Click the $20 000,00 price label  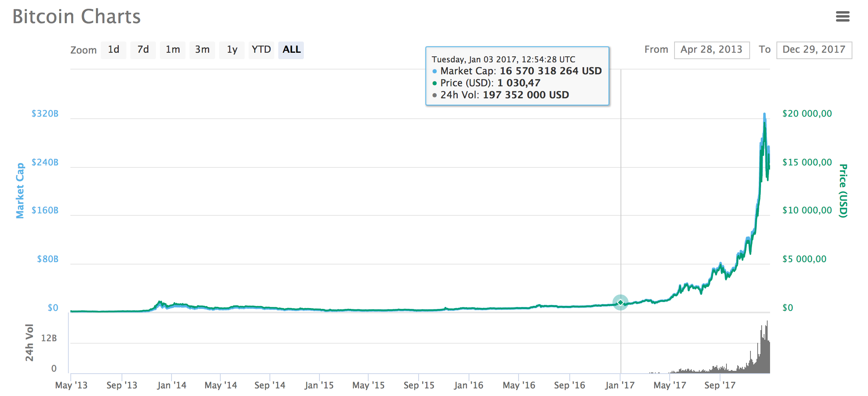pyautogui.click(x=807, y=113)
